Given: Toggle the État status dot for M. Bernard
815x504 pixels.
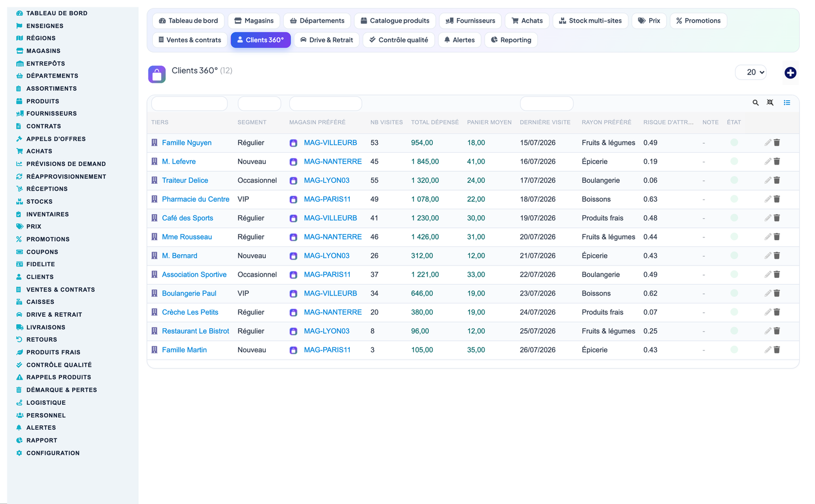Looking at the screenshot, I should [734, 255].
